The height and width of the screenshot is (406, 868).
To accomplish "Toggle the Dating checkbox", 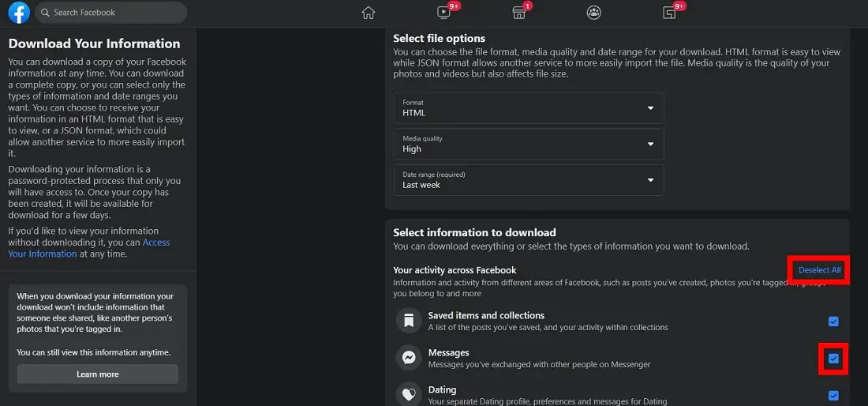I will click(x=833, y=396).
